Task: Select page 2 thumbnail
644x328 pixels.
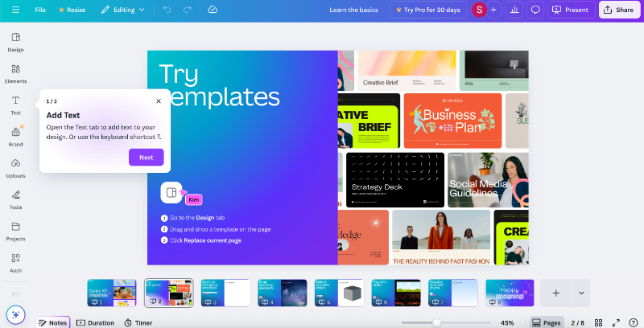Action: coord(168,293)
